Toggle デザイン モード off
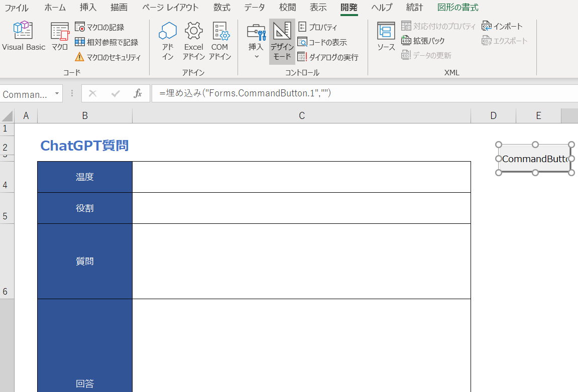 [x=282, y=41]
